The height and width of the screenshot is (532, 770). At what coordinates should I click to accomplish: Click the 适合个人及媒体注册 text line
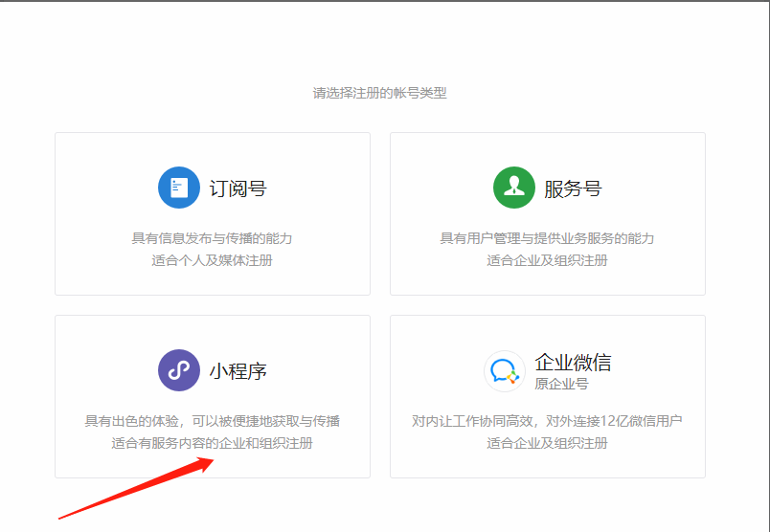coord(212,260)
